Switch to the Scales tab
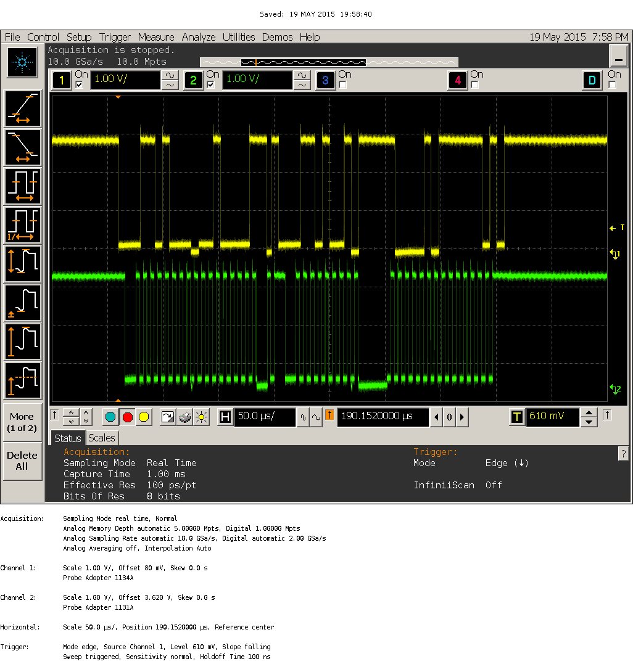This screenshot has height=672, width=633. point(102,438)
